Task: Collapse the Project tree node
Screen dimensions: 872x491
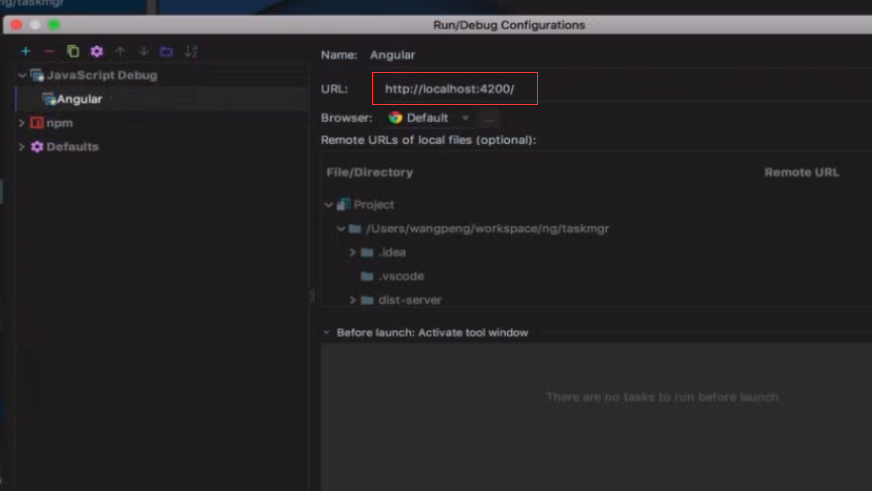Action: coord(329,205)
